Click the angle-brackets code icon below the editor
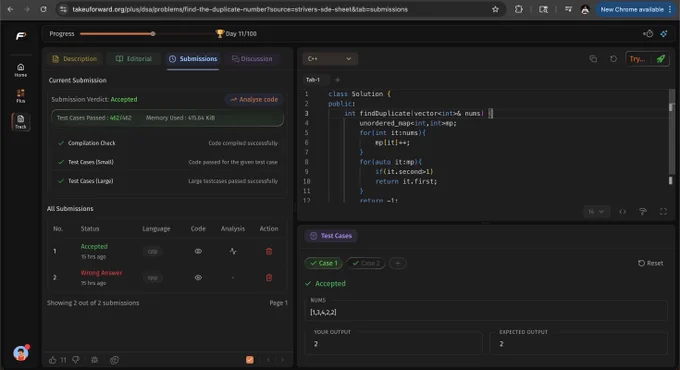The width and height of the screenshot is (680, 370). 622,212
